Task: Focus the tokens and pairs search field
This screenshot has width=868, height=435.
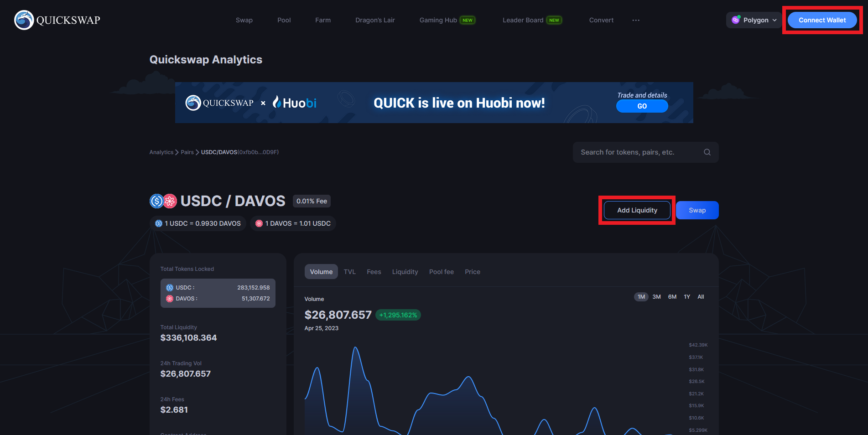Action: coord(639,152)
